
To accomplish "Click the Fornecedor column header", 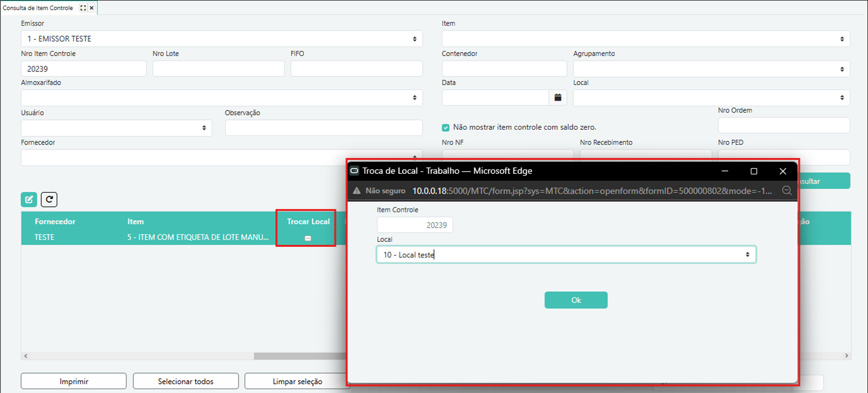I will coord(55,221).
